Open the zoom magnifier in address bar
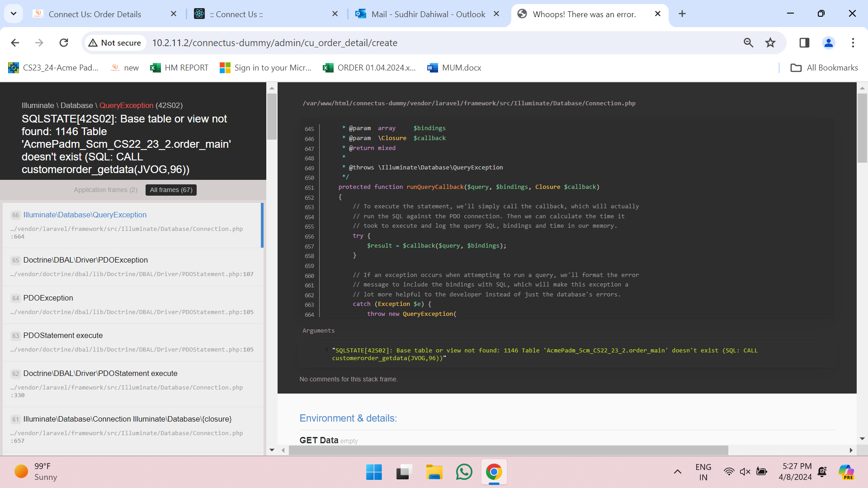 pyautogui.click(x=749, y=42)
